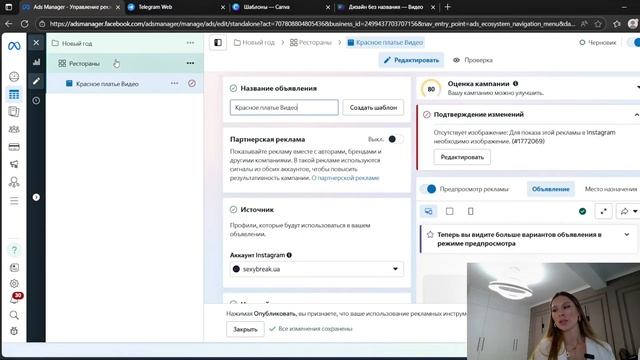640x360 pixels.
Task: Go back with browser back arrow
Action: (x=9, y=24)
